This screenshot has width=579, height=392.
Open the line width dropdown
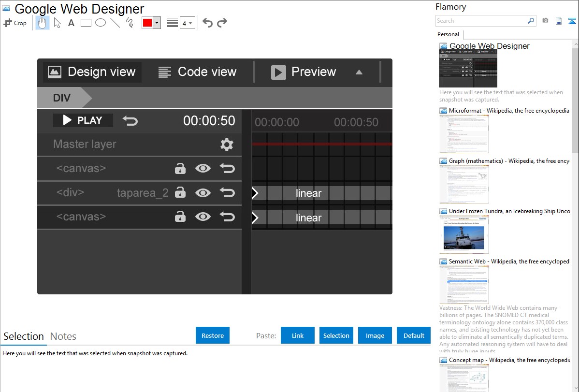[187, 23]
